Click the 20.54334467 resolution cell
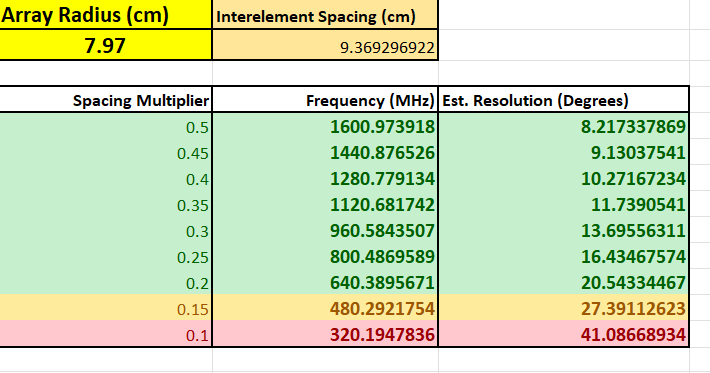The width and height of the screenshot is (710, 373). pos(564,282)
